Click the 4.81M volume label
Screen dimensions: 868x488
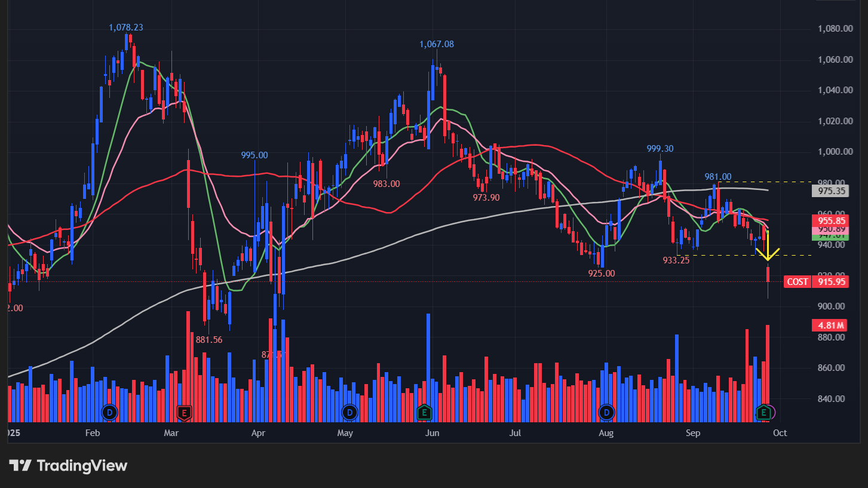(x=830, y=326)
